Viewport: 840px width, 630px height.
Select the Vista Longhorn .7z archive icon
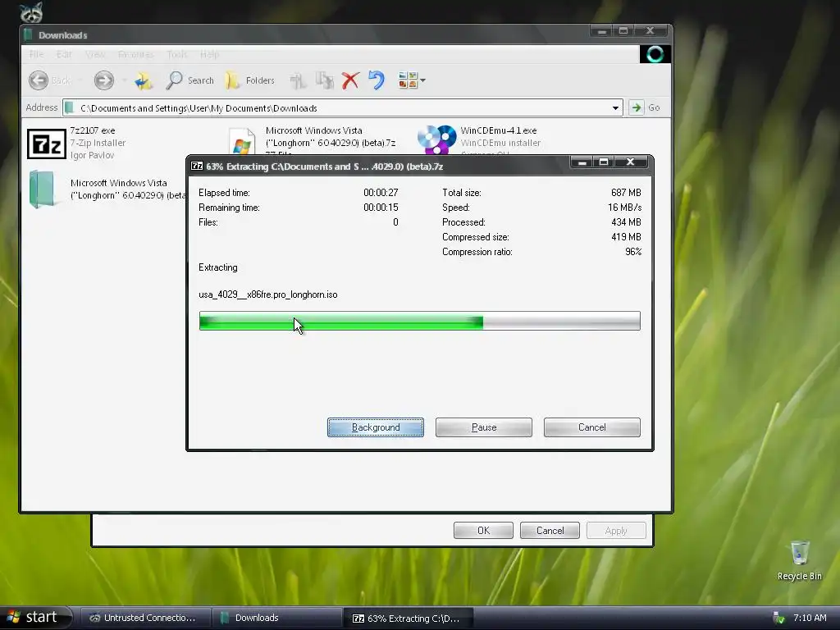pos(242,141)
